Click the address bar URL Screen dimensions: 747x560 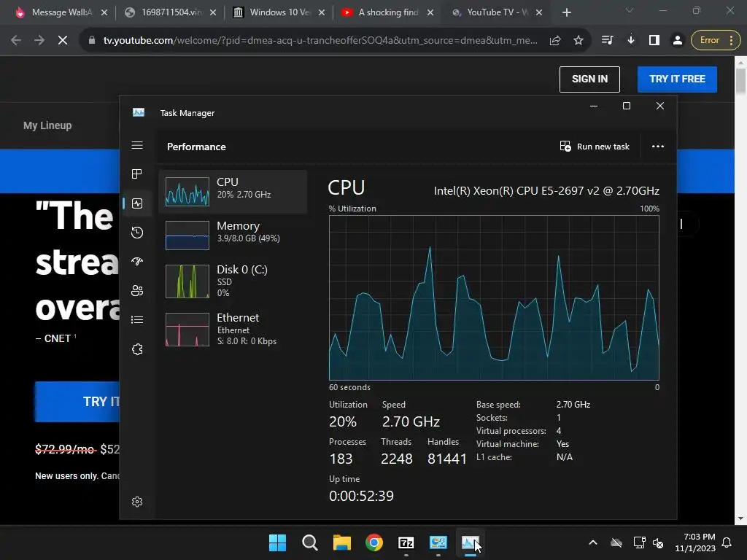[x=320, y=41]
